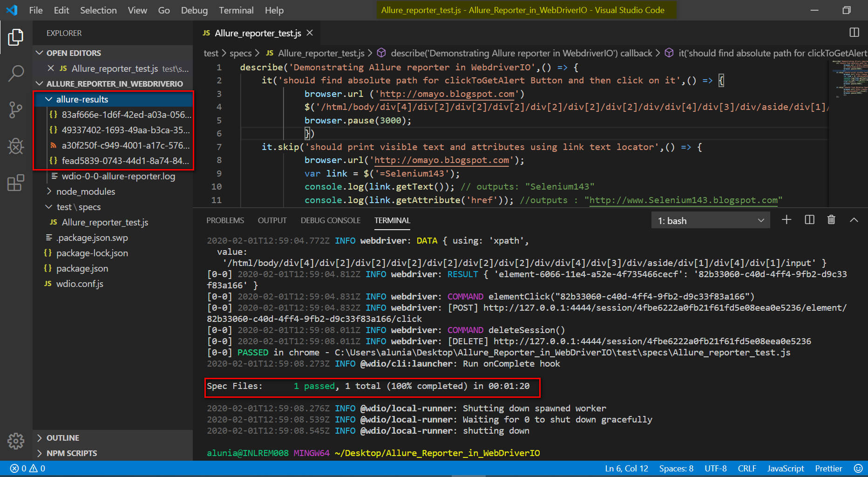Click UTF-8 encoding in status bar
The height and width of the screenshot is (477, 868).
(715, 468)
